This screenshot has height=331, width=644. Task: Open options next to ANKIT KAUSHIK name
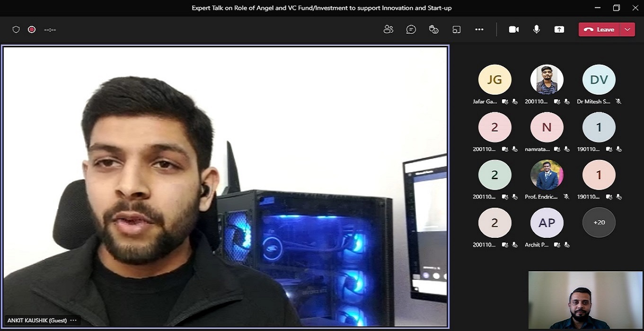pos(73,320)
